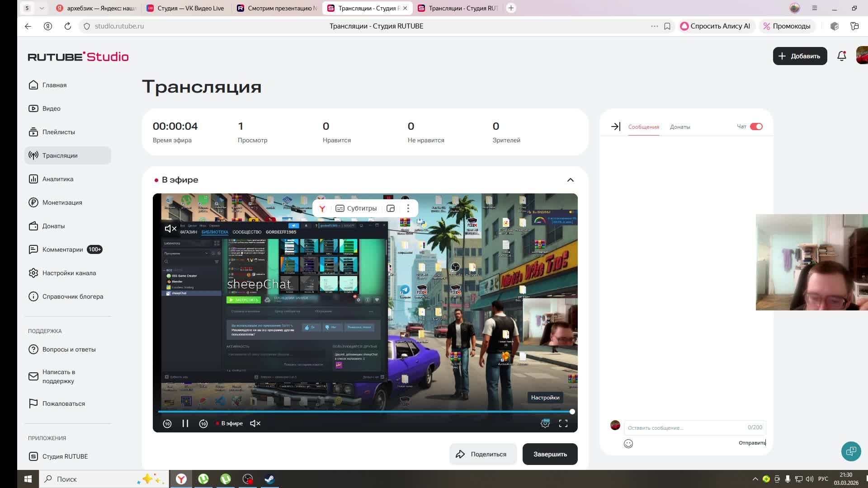Click the stream progress bar handle
Screen dimensions: 868x488
[572, 412]
